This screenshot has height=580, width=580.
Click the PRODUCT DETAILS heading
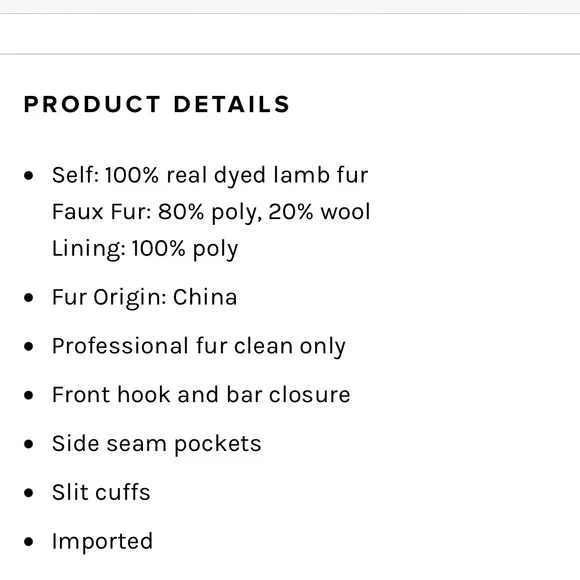coord(157,104)
